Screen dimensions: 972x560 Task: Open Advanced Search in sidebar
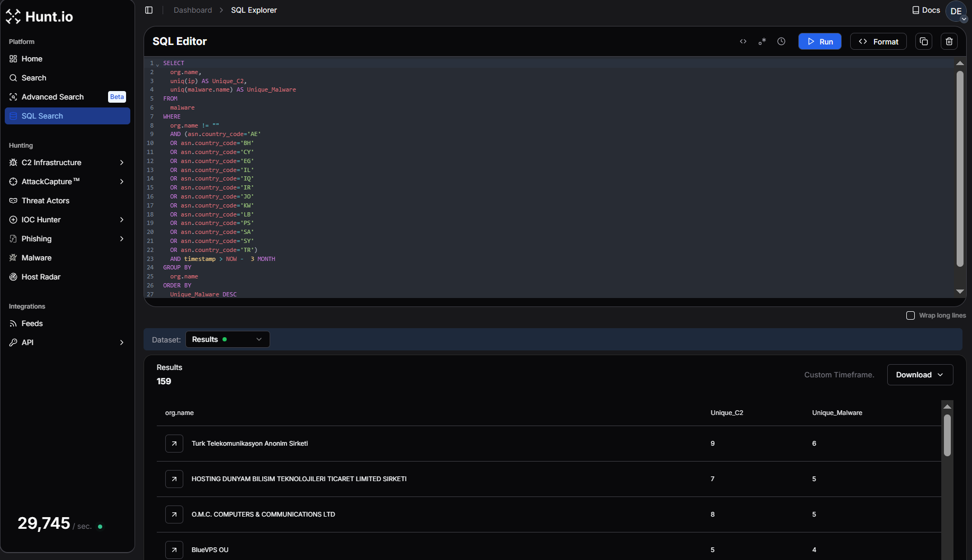(x=67, y=97)
